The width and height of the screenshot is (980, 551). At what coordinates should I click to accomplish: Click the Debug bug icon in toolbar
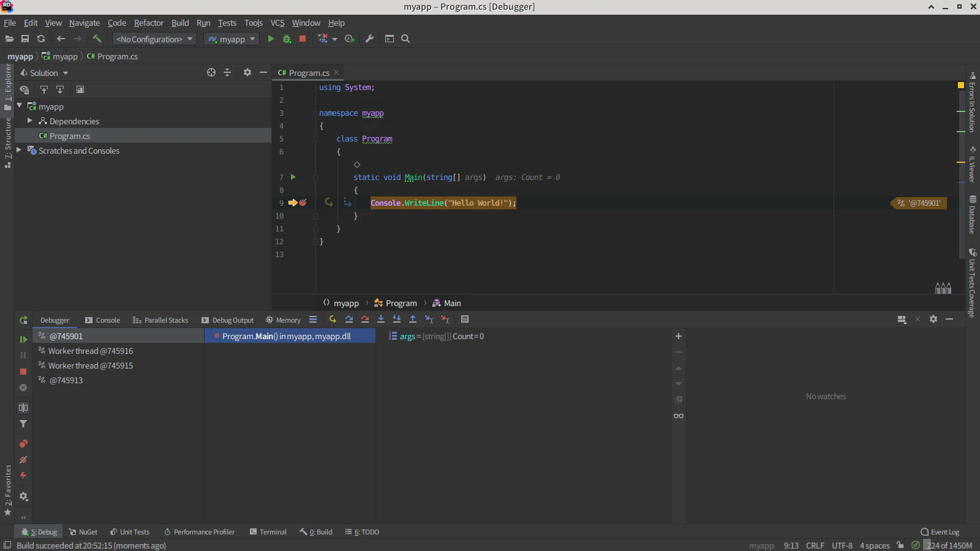pyautogui.click(x=287, y=39)
